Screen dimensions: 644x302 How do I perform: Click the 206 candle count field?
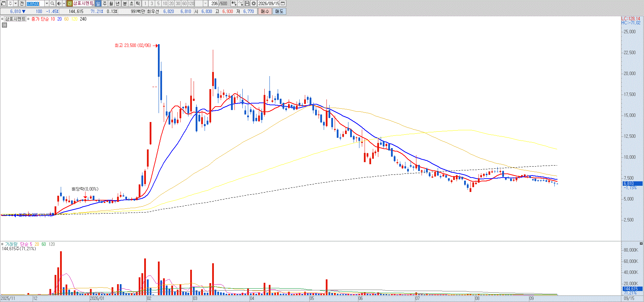pos(214,3)
